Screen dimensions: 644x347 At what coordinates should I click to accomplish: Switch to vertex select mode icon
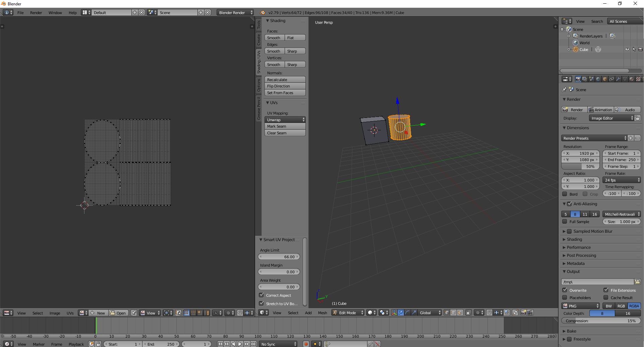point(447,313)
